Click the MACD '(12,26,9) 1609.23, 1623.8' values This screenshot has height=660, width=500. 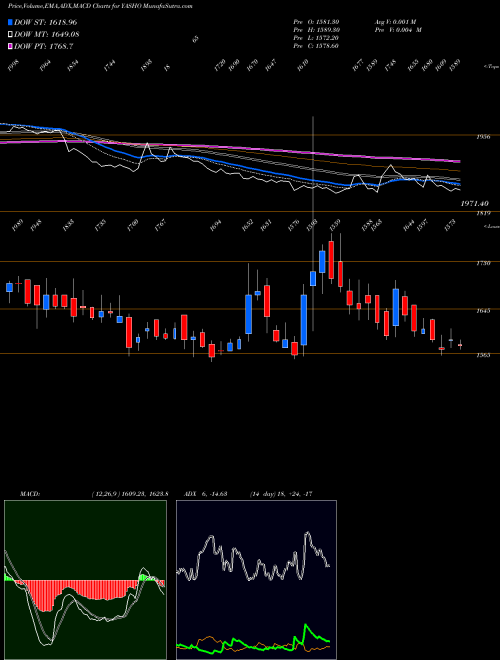(129, 494)
